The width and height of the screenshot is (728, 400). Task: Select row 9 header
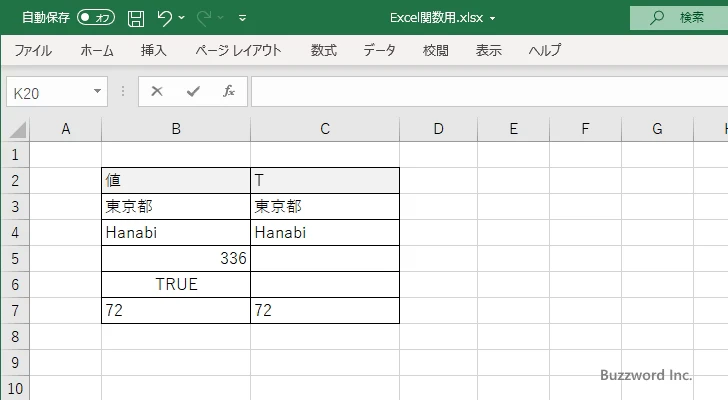click(15, 362)
